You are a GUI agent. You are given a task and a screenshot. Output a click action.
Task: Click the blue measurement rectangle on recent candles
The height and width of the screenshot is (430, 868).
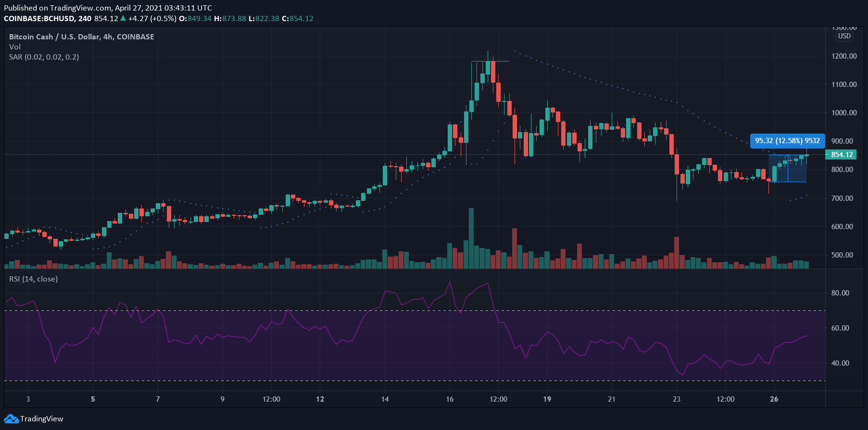pyautogui.click(x=788, y=168)
